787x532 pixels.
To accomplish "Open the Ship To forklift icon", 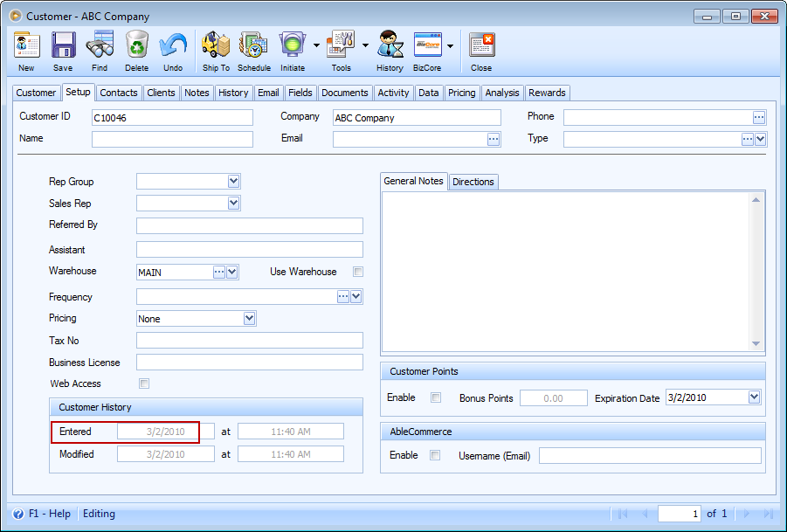I will click(216, 45).
